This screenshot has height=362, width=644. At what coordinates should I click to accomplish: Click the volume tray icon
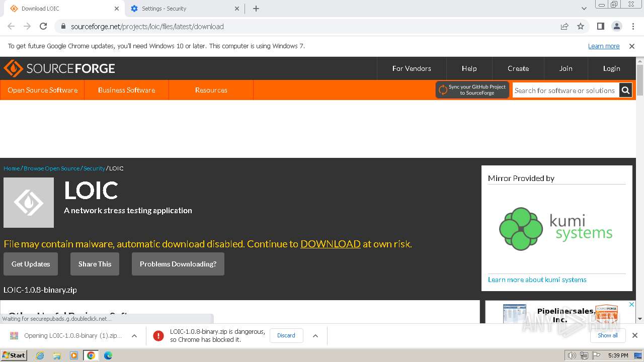click(572, 355)
